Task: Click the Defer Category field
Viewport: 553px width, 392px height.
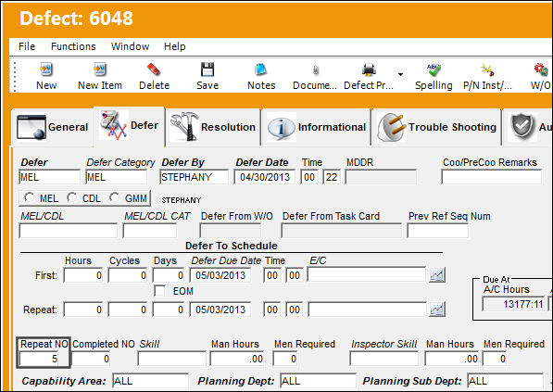Action: coord(116,177)
